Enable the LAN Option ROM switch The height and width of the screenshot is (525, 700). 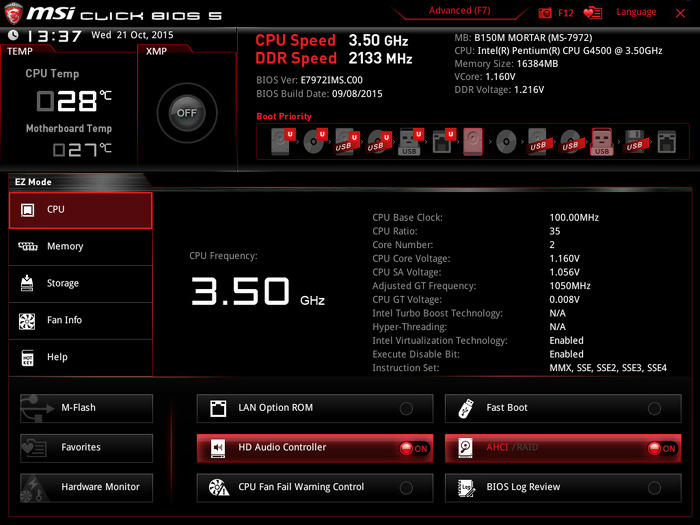(406, 408)
